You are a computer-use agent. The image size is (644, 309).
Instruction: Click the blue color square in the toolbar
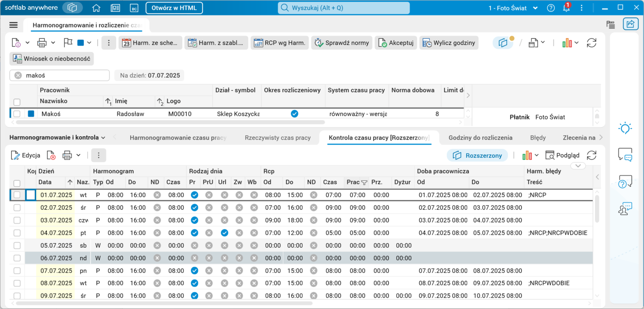click(80, 43)
